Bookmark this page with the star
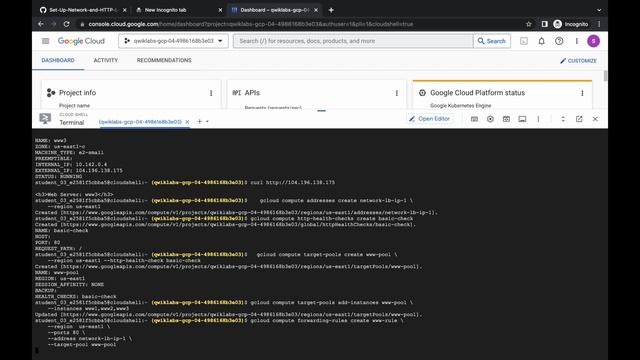Viewport: 640px width, 360px height. coord(529,24)
